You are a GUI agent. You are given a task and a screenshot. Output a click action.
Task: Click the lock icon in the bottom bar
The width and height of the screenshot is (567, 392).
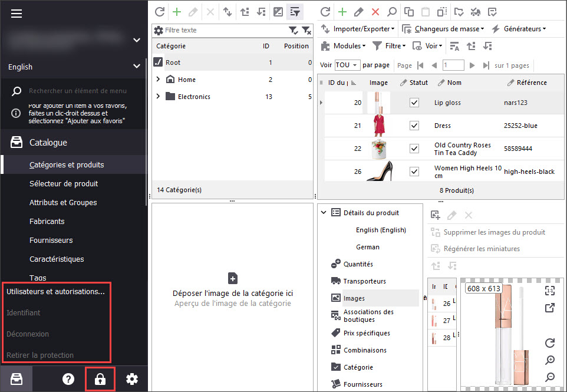(100, 380)
